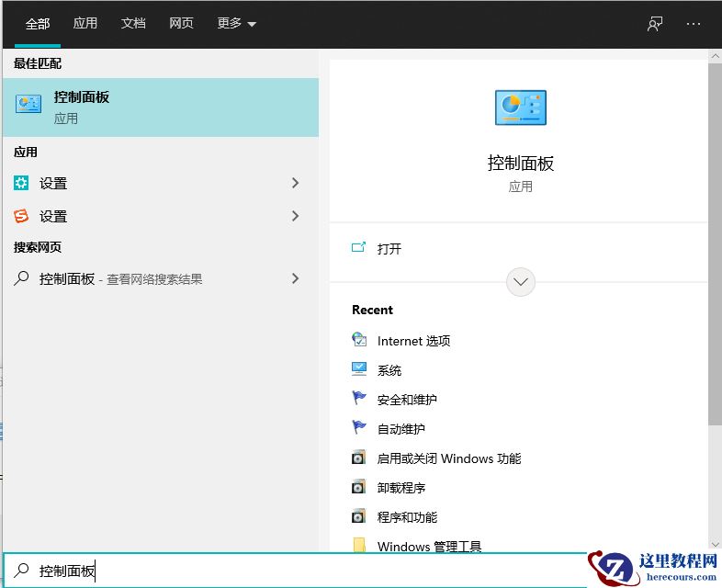Switch to the 文档 tab
Image resolution: width=722 pixels, height=588 pixels.
[133, 23]
